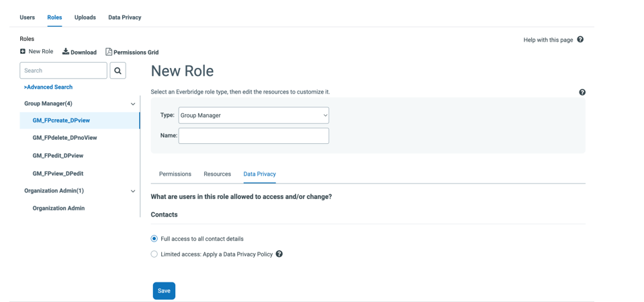Switch to the Users tab
Image resolution: width=644 pixels, height=302 pixels.
pyautogui.click(x=28, y=17)
